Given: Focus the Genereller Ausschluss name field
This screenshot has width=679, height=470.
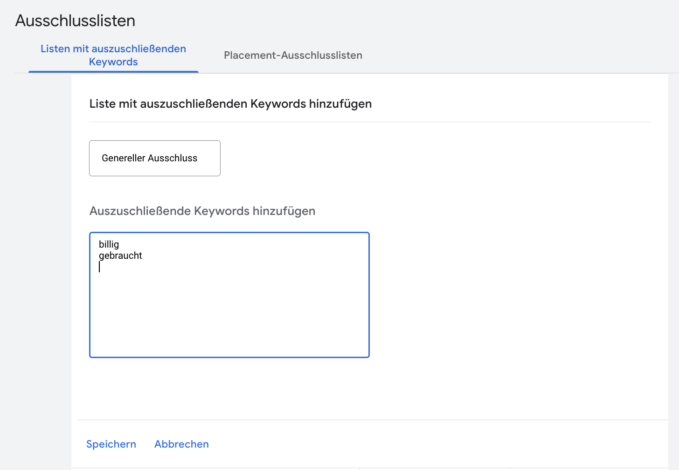Looking at the screenshot, I should (155, 158).
